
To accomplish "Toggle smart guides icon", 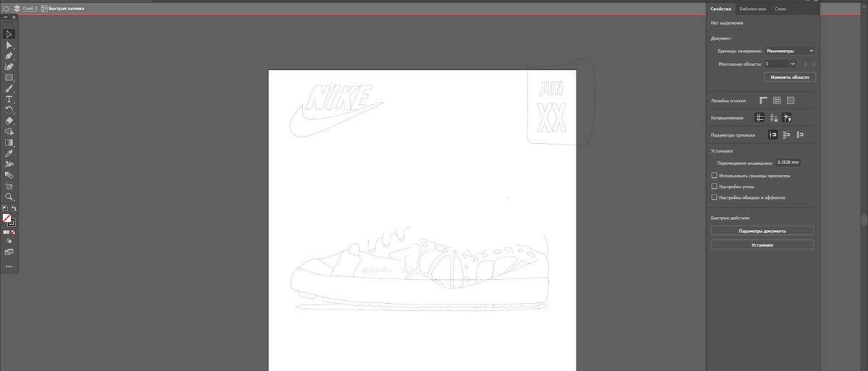I will point(788,117).
